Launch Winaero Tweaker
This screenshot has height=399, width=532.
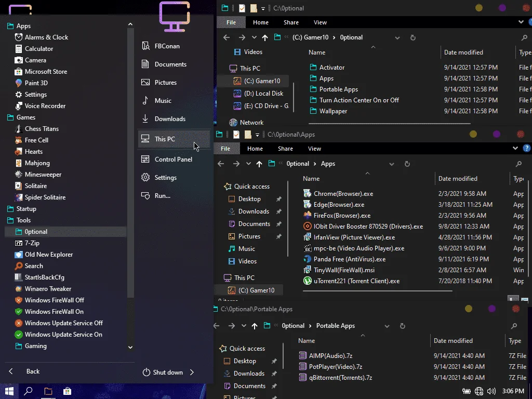coord(48,289)
